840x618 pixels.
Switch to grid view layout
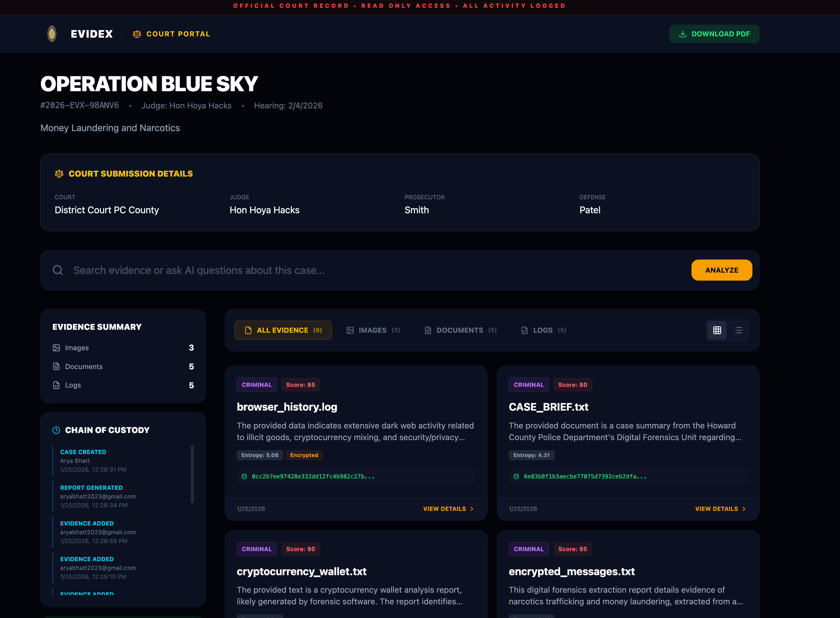point(717,330)
